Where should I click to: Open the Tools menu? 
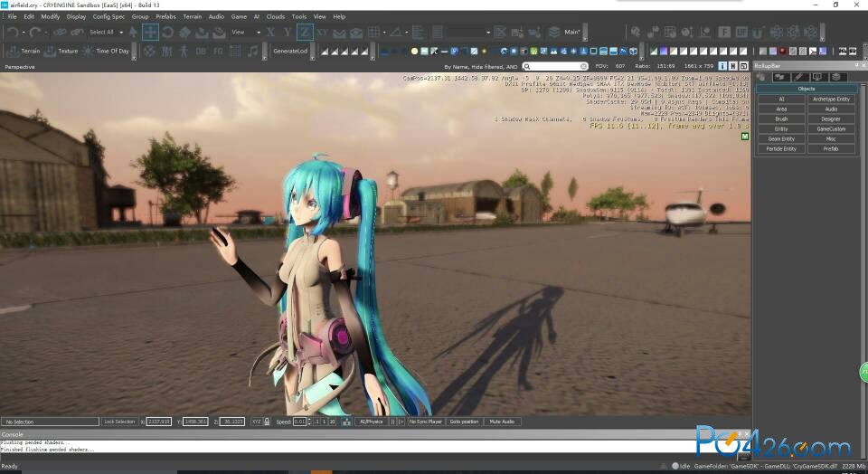coord(299,16)
